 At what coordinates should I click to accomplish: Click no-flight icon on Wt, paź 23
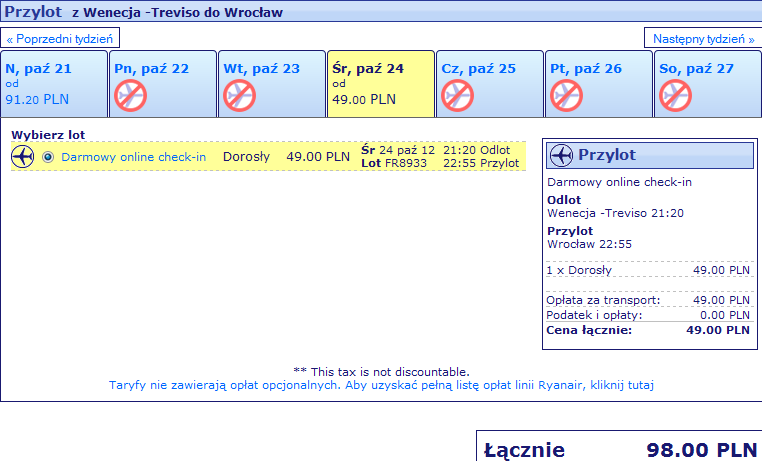(240, 96)
